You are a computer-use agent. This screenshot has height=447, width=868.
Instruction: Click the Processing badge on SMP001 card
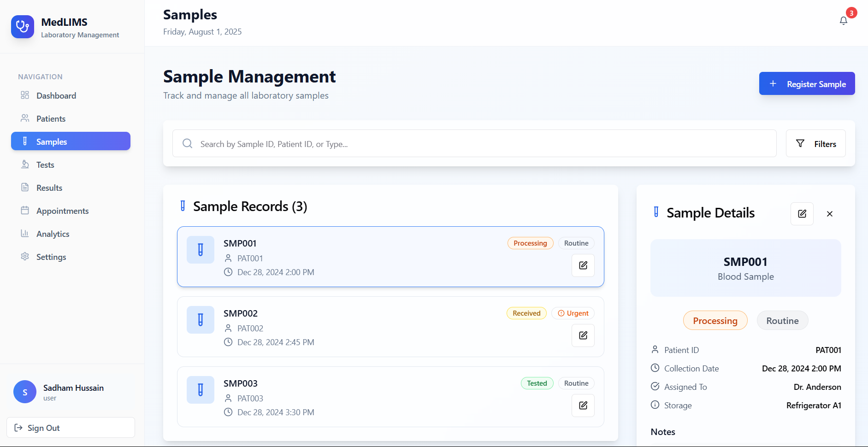pyautogui.click(x=531, y=243)
